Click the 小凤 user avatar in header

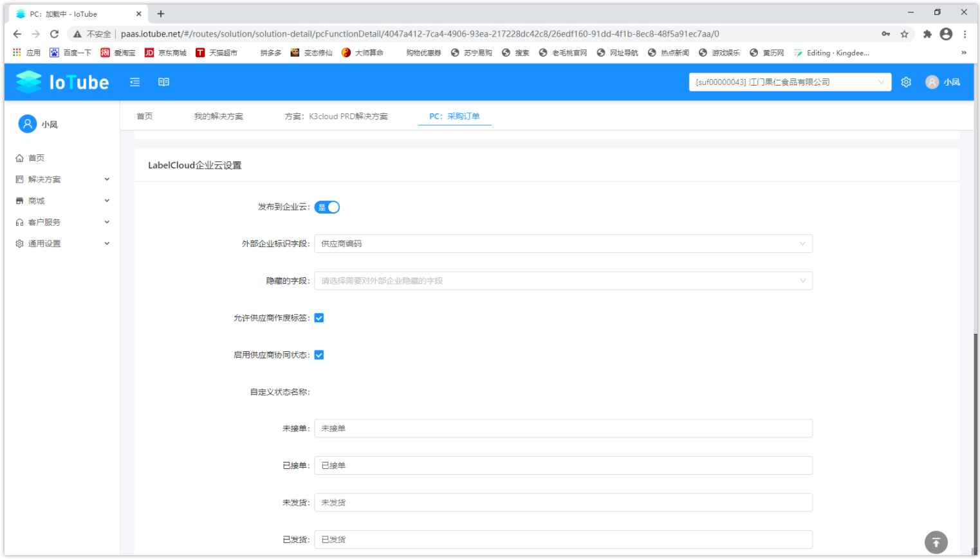click(932, 82)
